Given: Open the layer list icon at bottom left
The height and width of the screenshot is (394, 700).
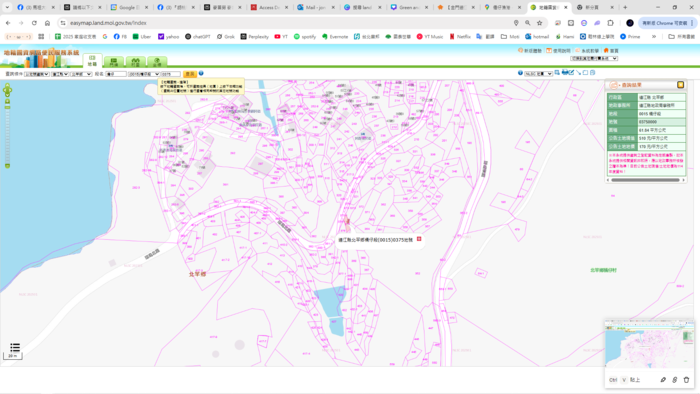Looking at the screenshot, I should pos(15,347).
